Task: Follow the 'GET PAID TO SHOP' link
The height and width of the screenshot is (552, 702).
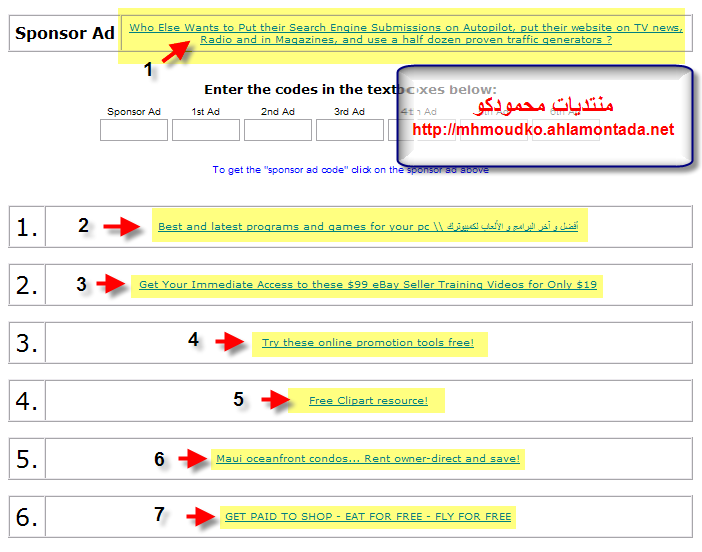Action: (367, 517)
